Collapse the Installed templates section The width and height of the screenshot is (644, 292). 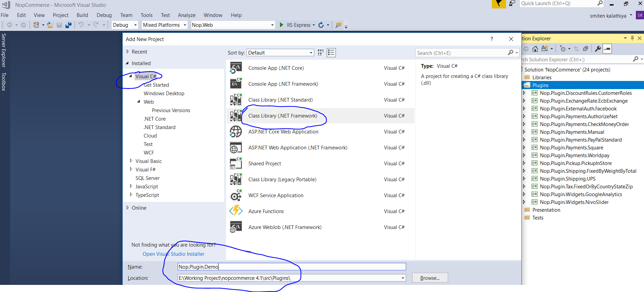coord(127,63)
